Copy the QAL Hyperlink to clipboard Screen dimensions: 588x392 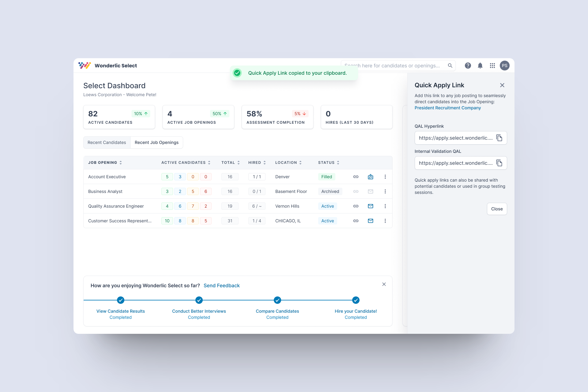pos(499,138)
